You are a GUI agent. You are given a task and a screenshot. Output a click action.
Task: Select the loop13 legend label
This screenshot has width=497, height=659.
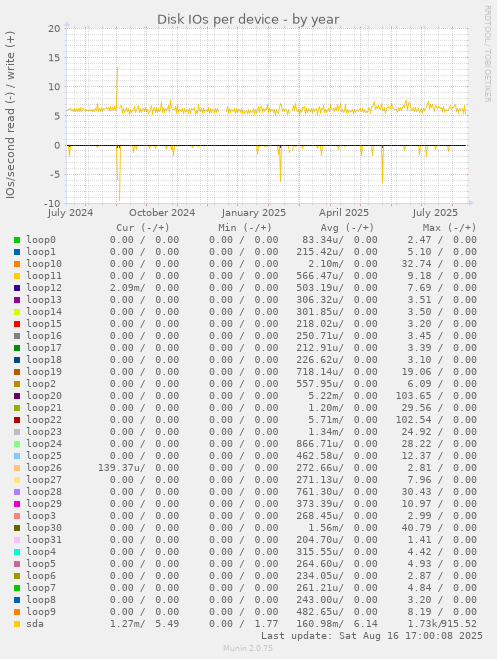coord(44,300)
